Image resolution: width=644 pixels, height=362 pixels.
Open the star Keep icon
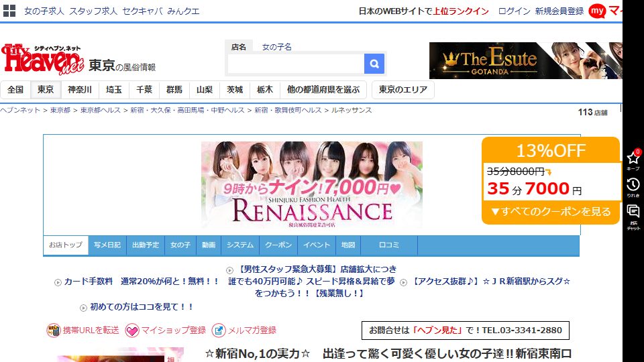coord(633,158)
